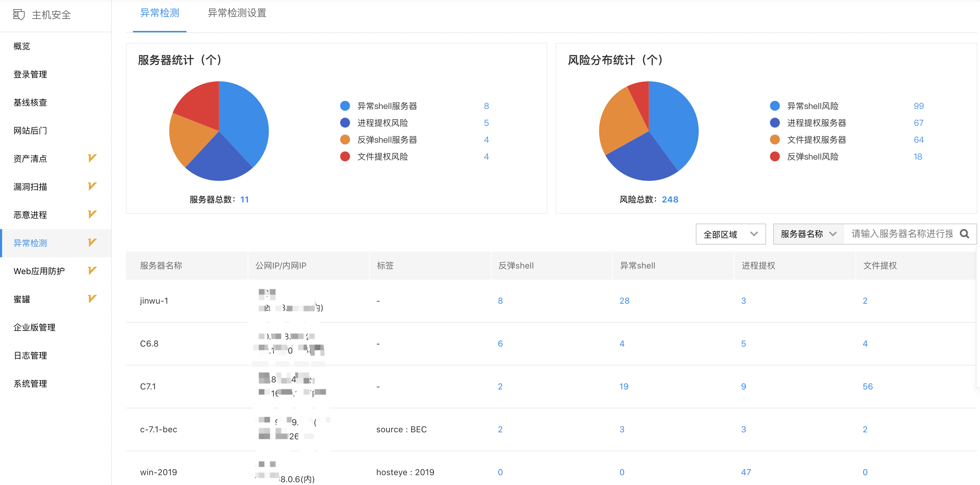Click the source : BEC tag
This screenshot has height=485, width=980.
pyautogui.click(x=401, y=429)
